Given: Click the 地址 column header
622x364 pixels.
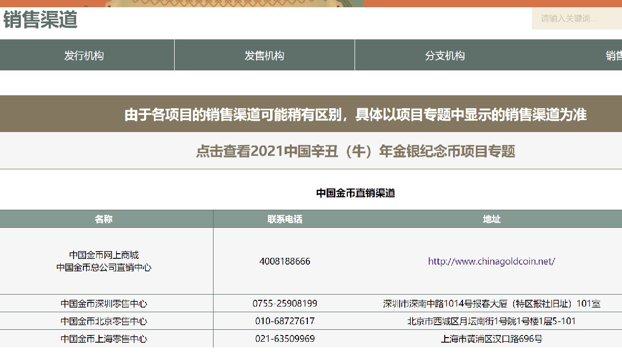Looking at the screenshot, I should [x=492, y=219].
